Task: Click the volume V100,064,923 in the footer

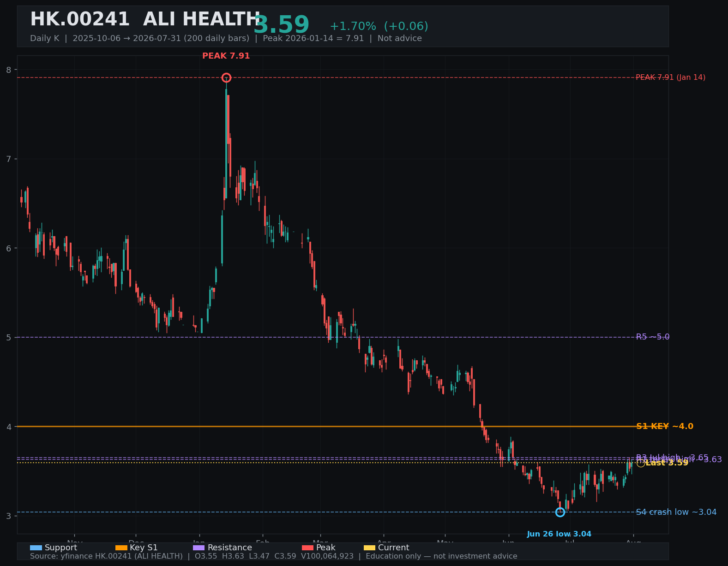Action: [x=327, y=556]
